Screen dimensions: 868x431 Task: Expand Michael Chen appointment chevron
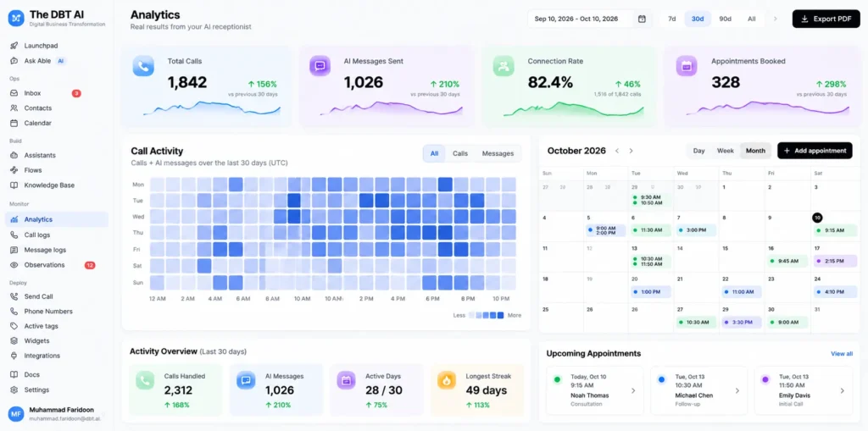point(737,390)
